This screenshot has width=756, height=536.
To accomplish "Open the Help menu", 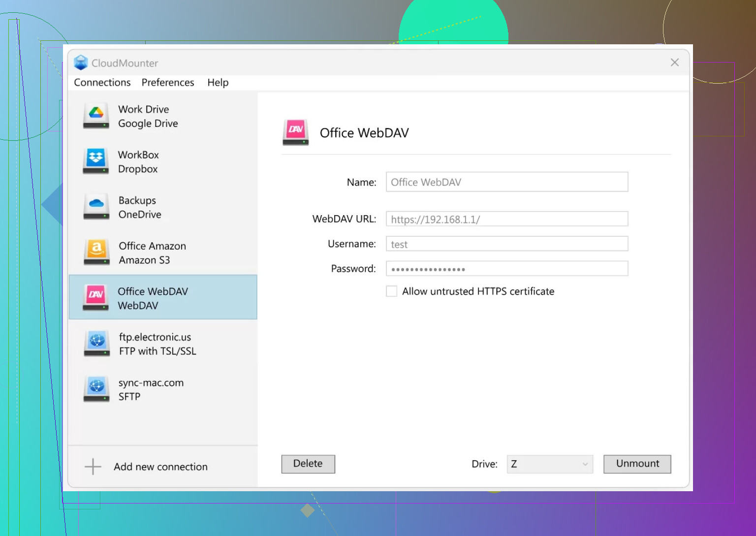I will tap(218, 83).
